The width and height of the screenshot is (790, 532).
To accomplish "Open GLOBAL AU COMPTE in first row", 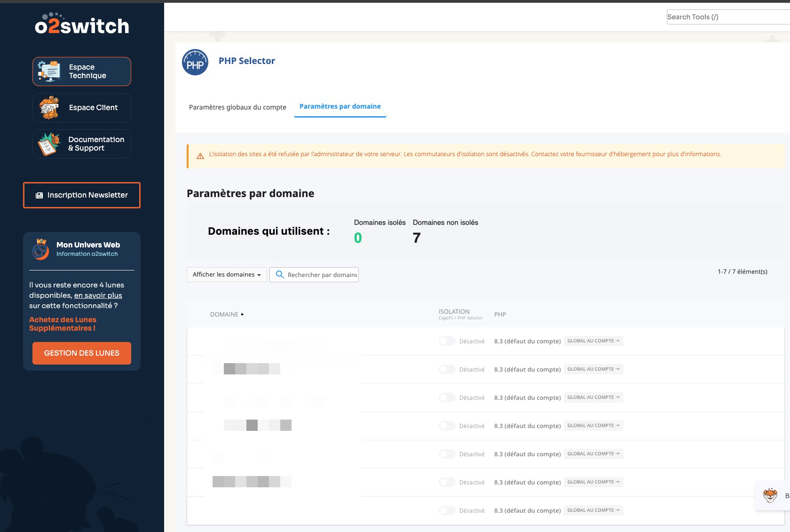I will (x=593, y=341).
